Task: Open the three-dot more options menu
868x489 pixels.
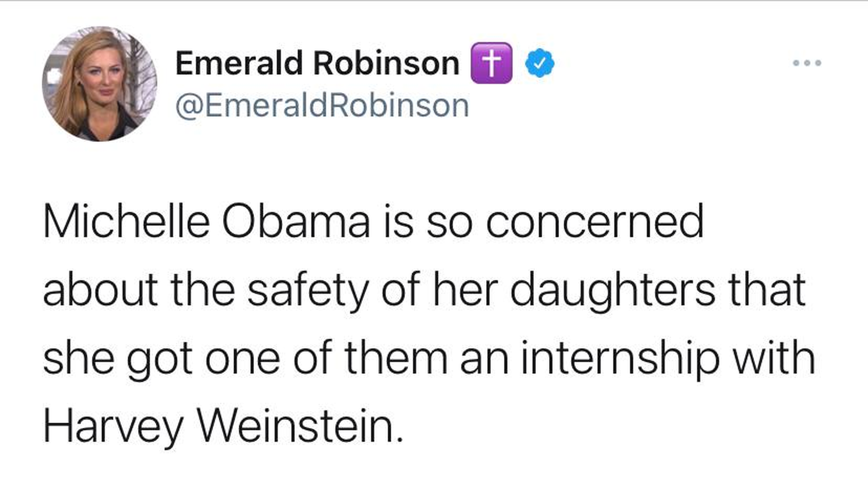Action: (807, 63)
